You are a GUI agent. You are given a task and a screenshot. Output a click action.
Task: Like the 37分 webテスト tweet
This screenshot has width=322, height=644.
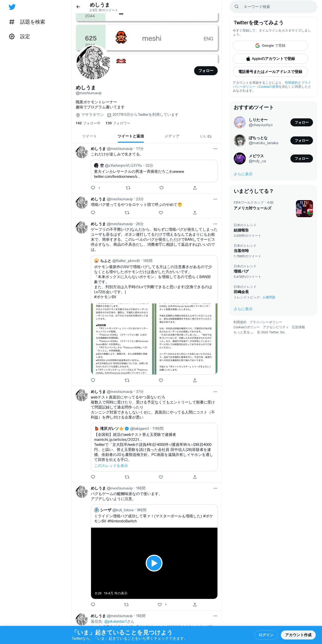pyautogui.click(x=161, y=477)
